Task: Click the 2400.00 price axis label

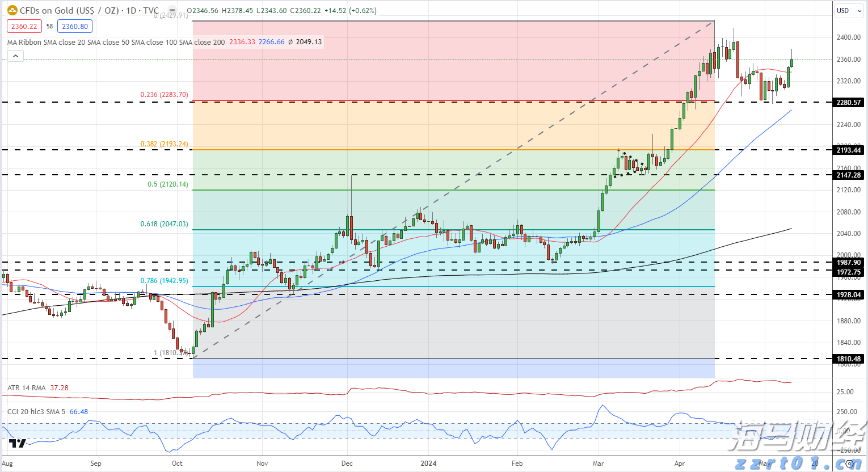Action: coord(848,37)
